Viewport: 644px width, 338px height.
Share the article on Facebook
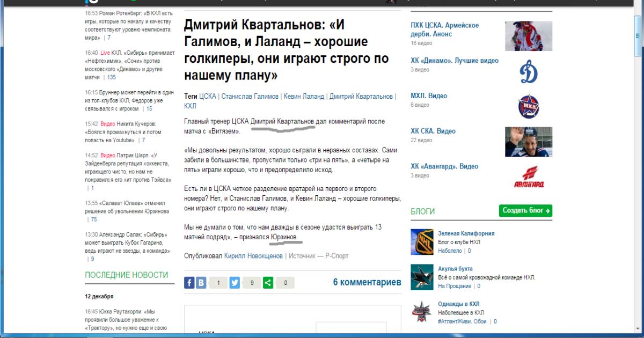point(189,282)
